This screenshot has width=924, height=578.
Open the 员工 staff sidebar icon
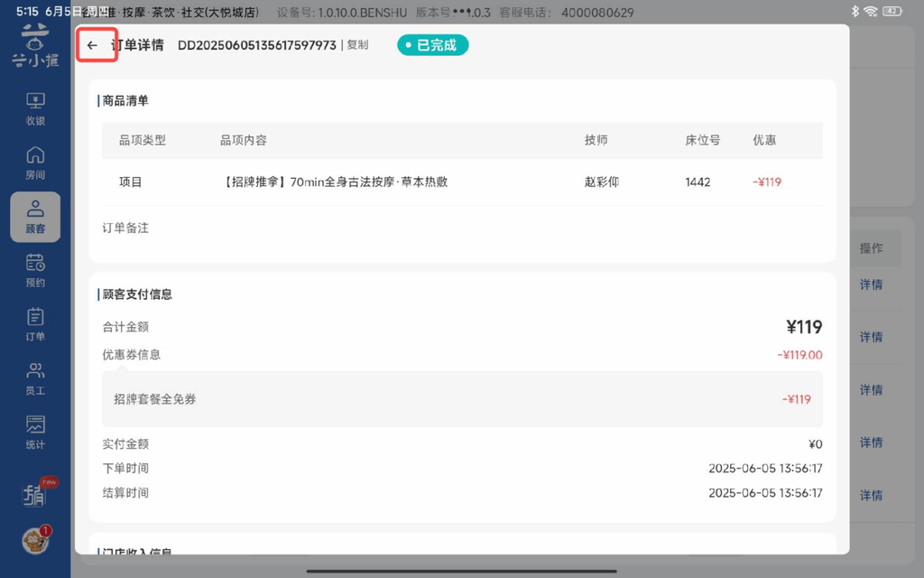point(35,378)
